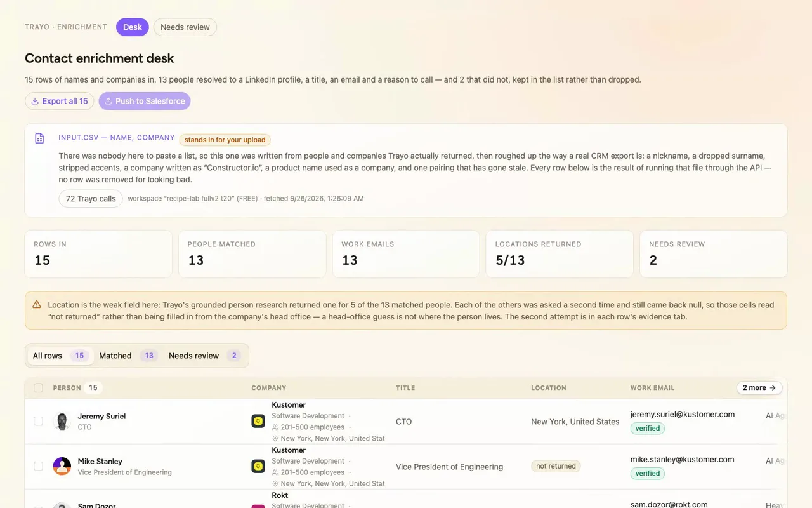Screen dimensions: 812x508
Task: Click the Kustomer logo in Jeremy Suriel's row
Action: click(x=258, y=421)
